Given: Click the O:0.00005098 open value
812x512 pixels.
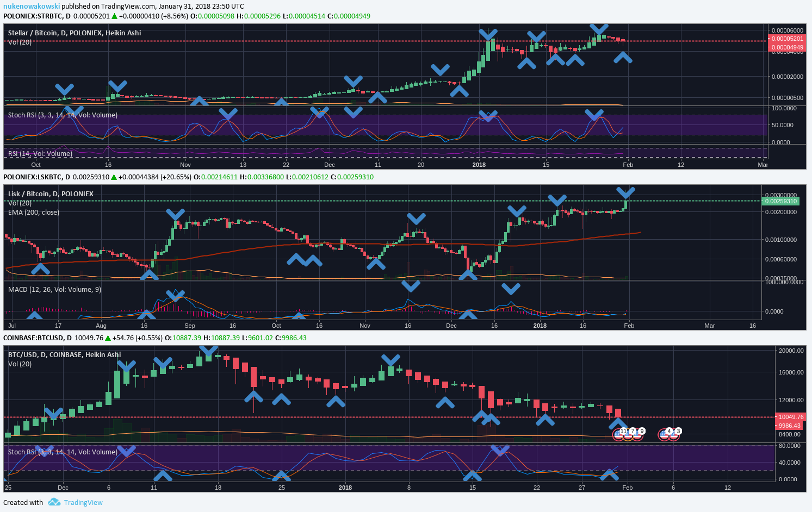Looking at the screenshot, I should pyautogui.click(x=213, y=16).
